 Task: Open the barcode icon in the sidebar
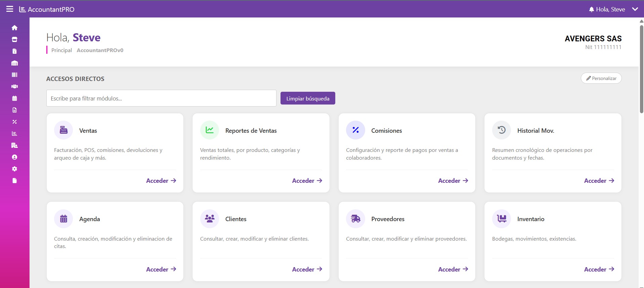pyautogui.click(x=14, y=75)
